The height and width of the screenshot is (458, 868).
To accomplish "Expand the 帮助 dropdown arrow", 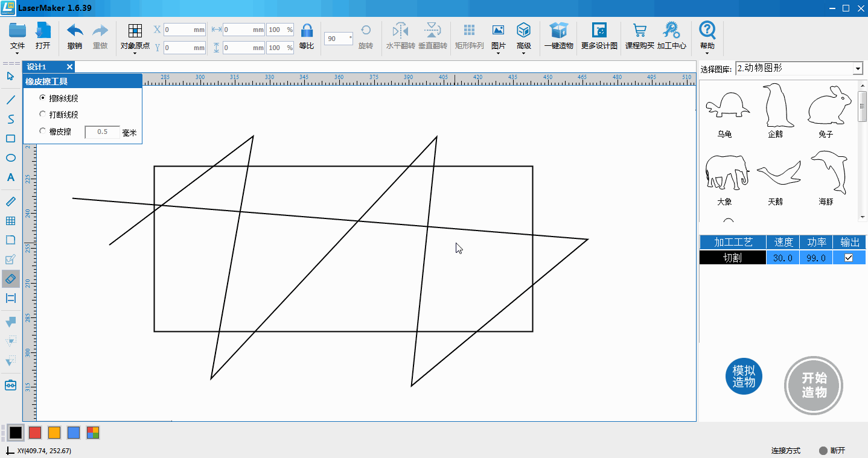I will coord(707,54).
